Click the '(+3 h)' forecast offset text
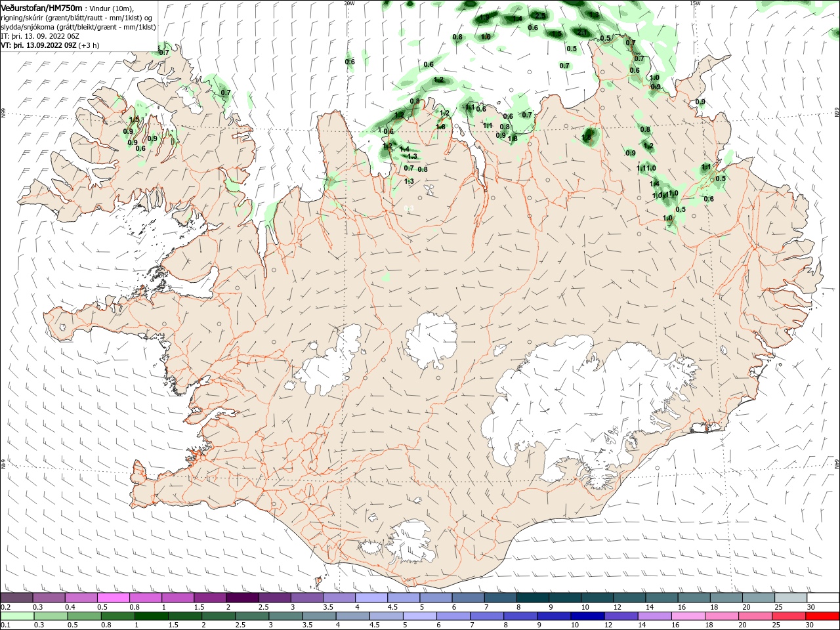Screen dimensions: 840x630 (x=89, y=45)
